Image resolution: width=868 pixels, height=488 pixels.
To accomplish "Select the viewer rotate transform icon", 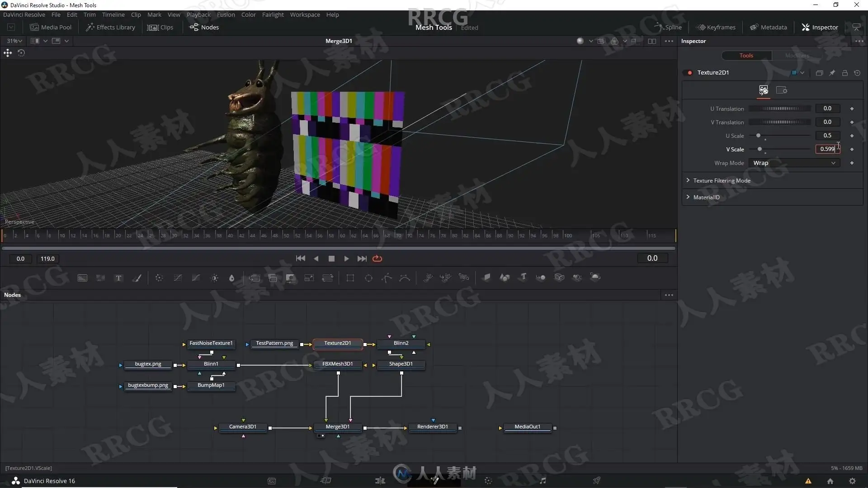I will pos(21,53).
